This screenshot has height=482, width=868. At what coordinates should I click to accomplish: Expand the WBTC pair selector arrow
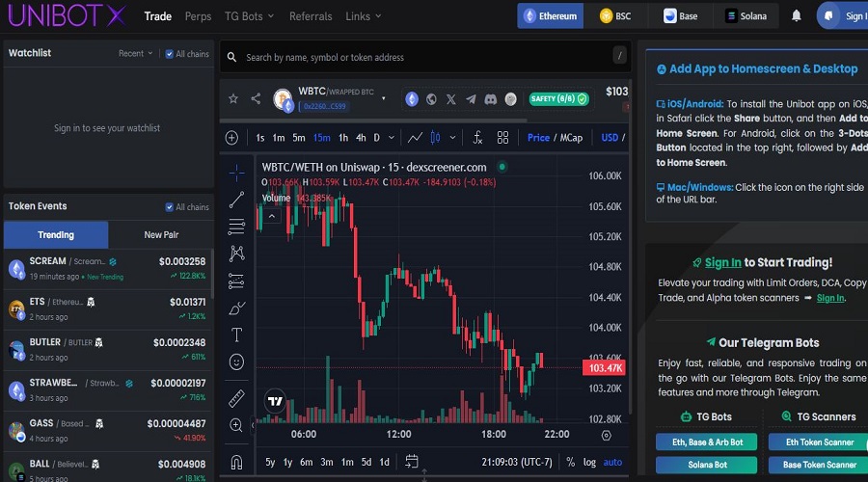pyautogui.click(x=384, y=98)
